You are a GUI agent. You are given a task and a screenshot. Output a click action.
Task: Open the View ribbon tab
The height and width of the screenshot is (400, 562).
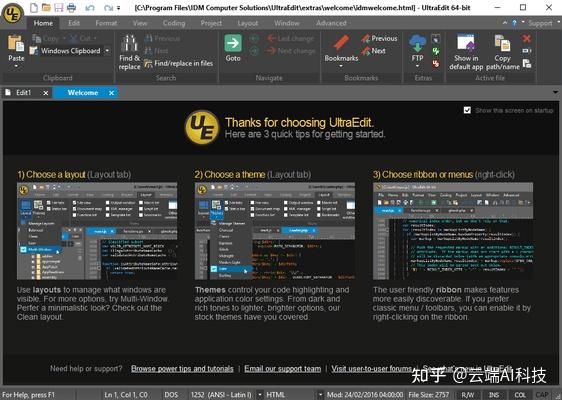tap(140, 23)
